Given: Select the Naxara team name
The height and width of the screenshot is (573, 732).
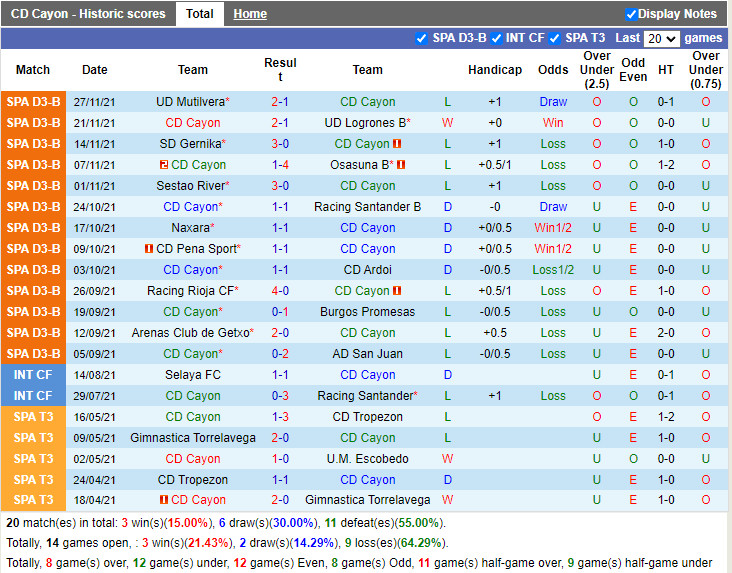Looking at the screenshot, I should pyautogui.click(x=190, y=228).
